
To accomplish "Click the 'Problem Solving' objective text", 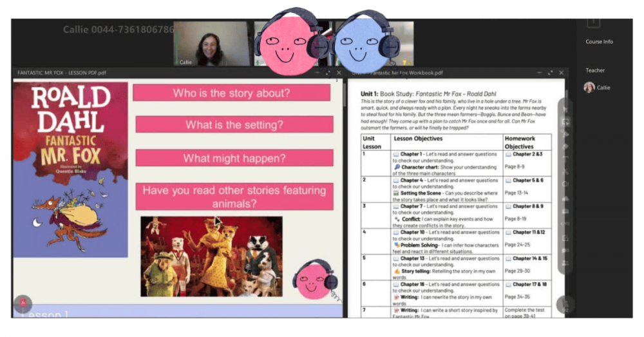I will coord(419,245).
